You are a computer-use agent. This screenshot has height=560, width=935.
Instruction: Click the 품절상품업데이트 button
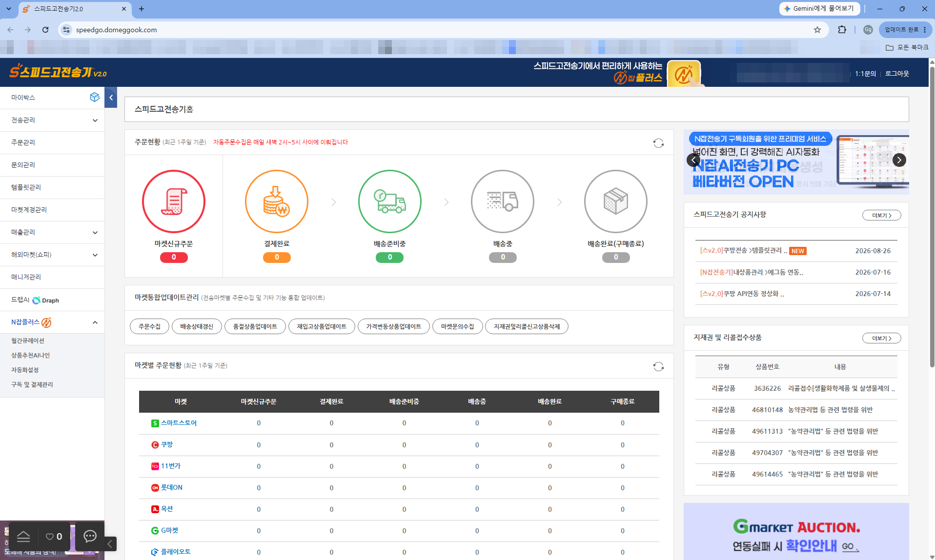255,326
